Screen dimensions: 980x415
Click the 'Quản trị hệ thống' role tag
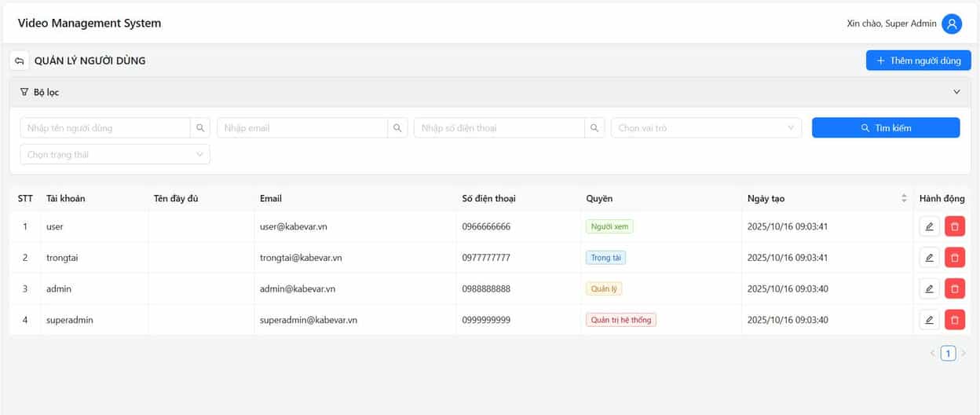coord(620,320)
